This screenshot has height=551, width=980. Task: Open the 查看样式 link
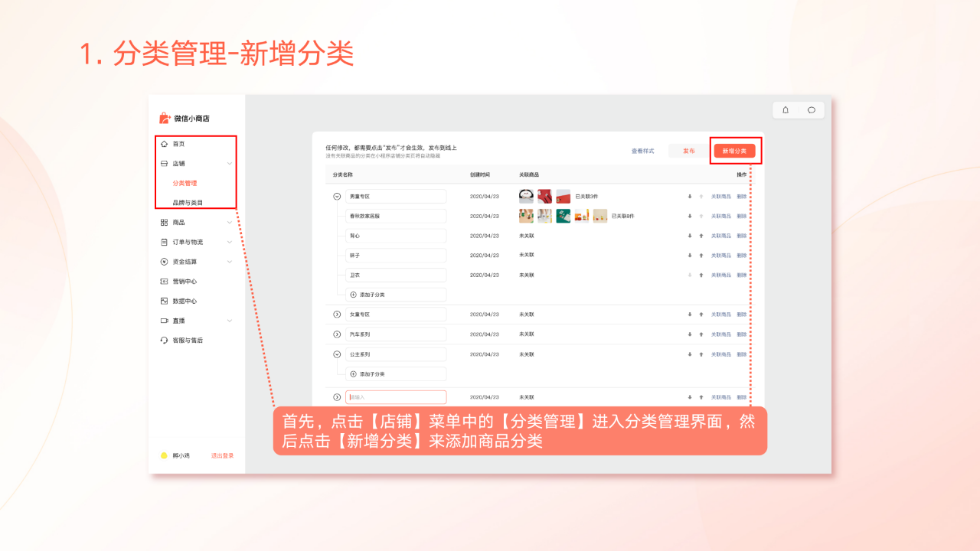point(642,151)
